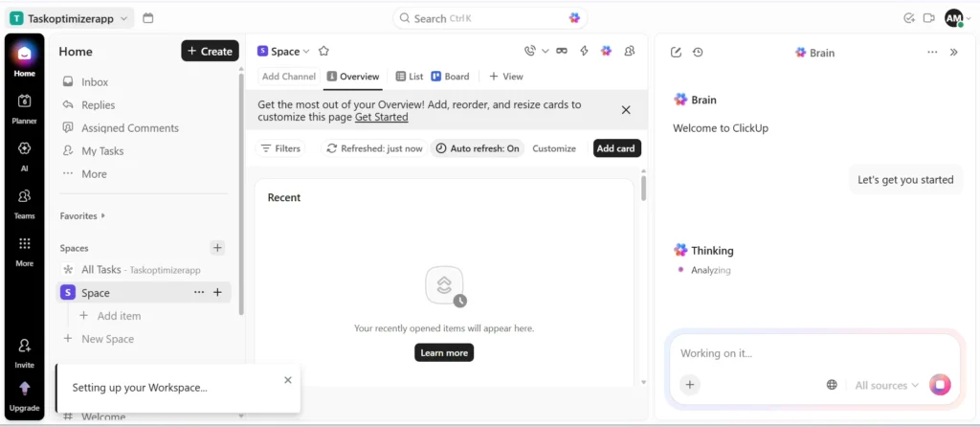980x427 pixels.
Task: Open the Taskoptimizerapp workspace dropdown
Action: [71, 19]
